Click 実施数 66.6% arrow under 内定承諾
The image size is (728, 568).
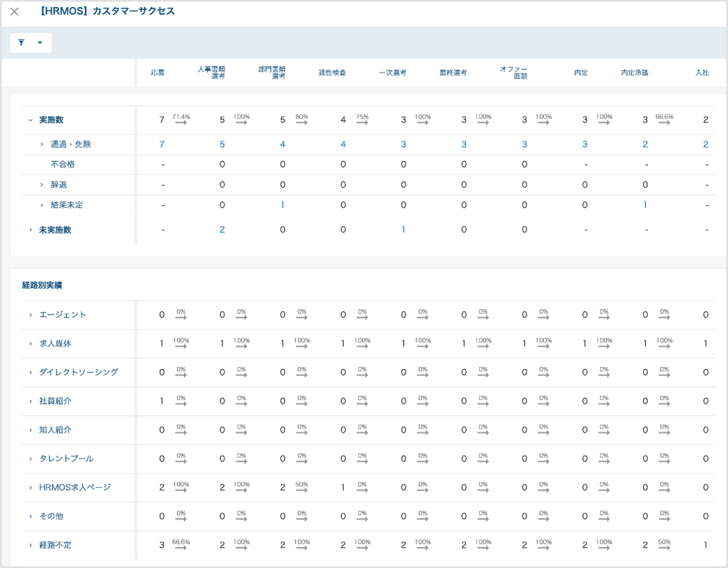[665, 120]
